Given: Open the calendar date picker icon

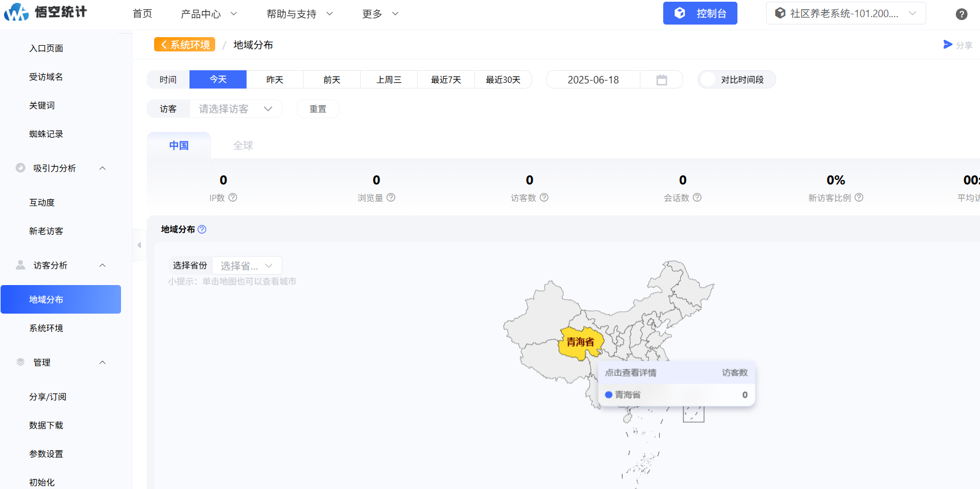Looking at the screenshot, I should [x=662, y=80].
